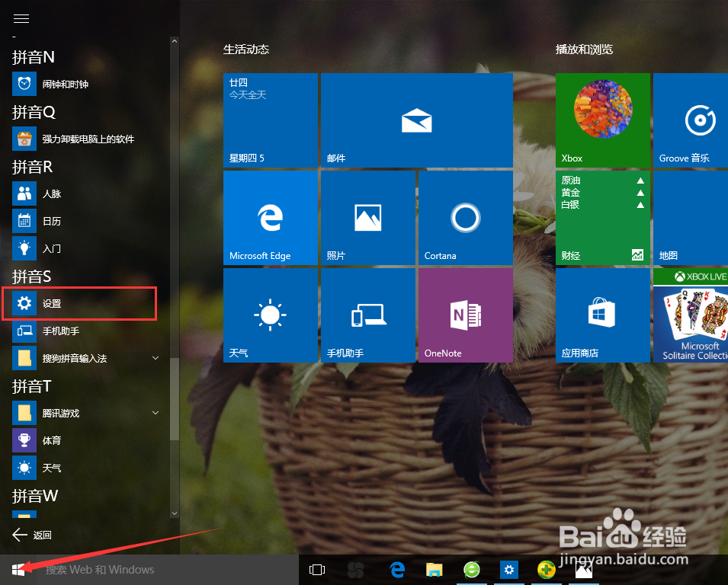This screenshot has width=728, height=585.
Task: Open the four-leaf fan icon on taskbar
Action: (x=356, y=570)
